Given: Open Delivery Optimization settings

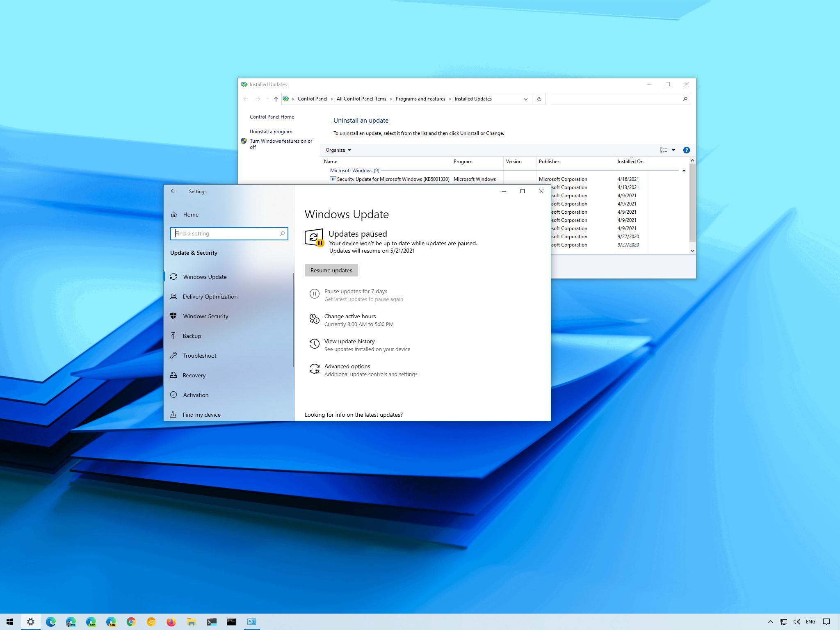Looking at the screenshot, I should click(x=210, y=296).
